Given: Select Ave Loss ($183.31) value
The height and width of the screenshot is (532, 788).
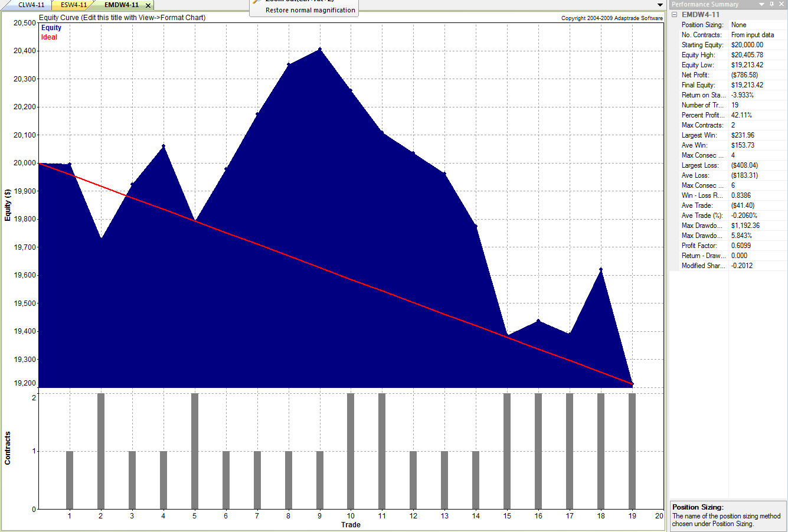Looking at the screenshot, I should pos(744,175).
